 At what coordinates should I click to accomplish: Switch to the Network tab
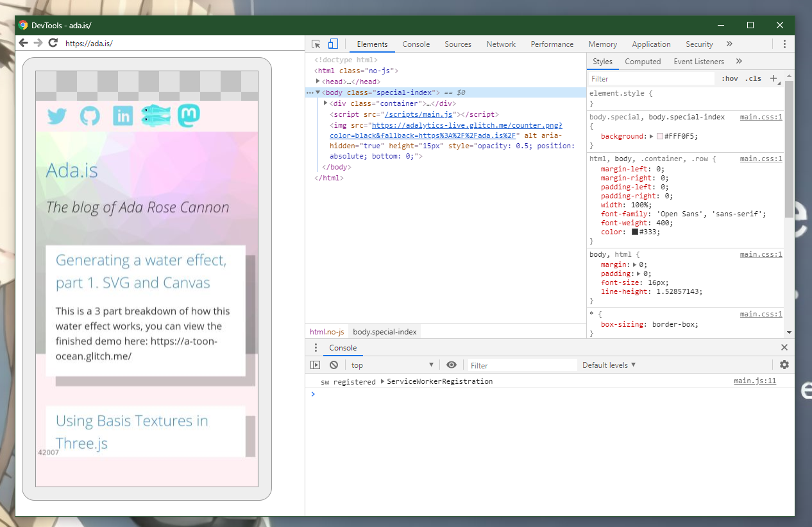point(501,44)
